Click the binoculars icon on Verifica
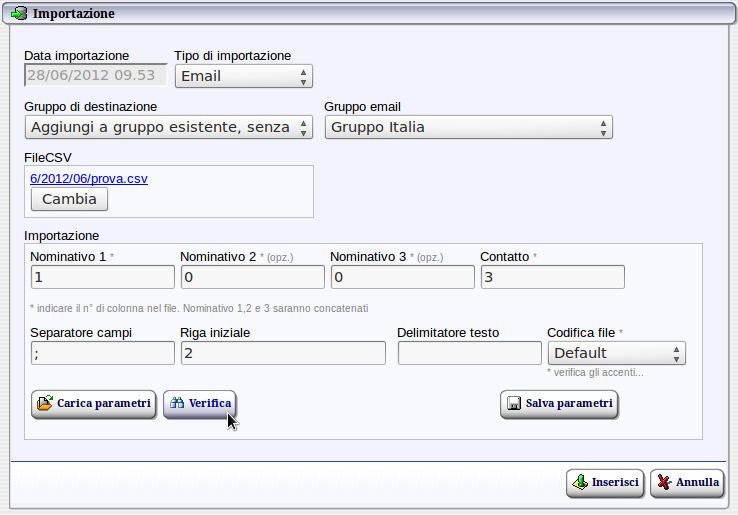Image resolution: width=738 pixels, height=515 pixels. [177, 404]
